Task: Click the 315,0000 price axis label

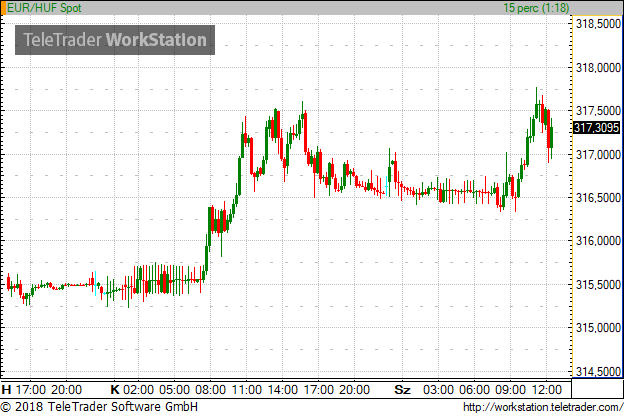Action: tap(599, 328)
